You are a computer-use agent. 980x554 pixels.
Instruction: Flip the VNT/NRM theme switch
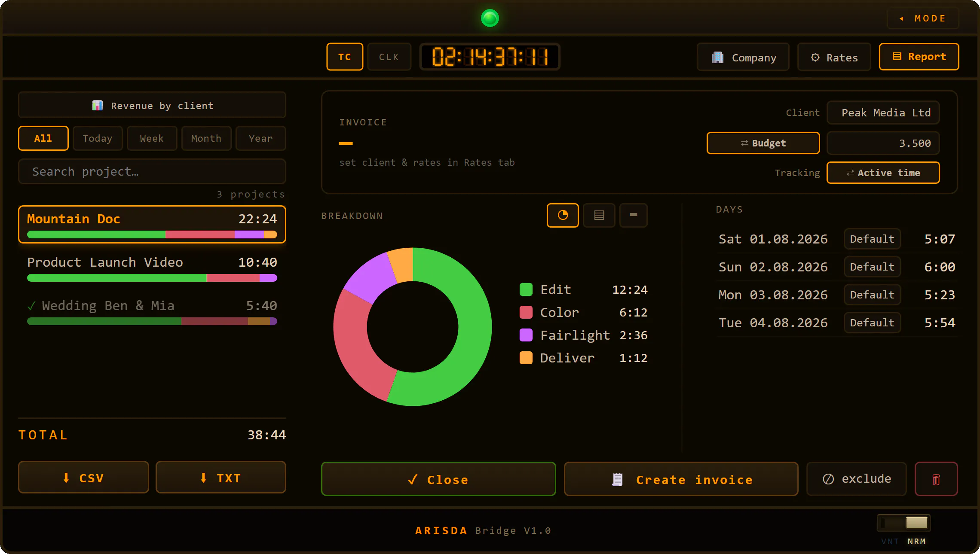pos(904,523)
